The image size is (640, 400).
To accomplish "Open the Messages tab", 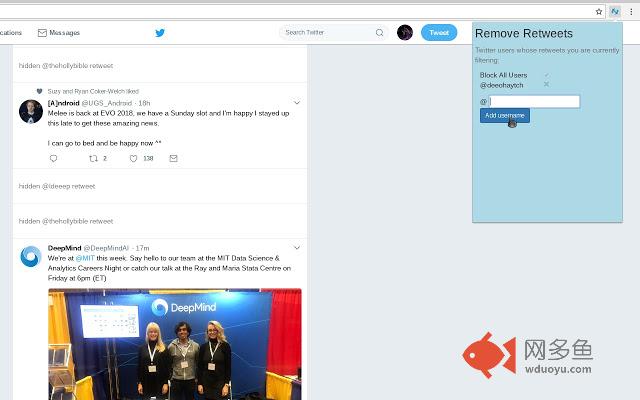I will (x=59, y=33).
